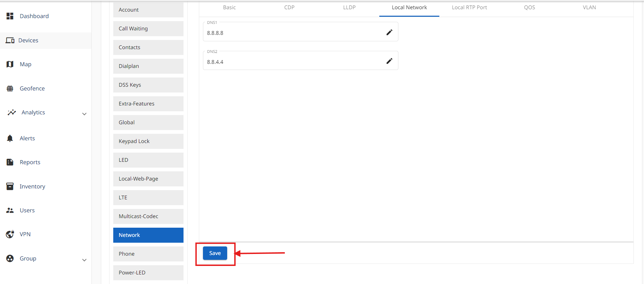Open the Local RTP Port tab

coord(469,8)
